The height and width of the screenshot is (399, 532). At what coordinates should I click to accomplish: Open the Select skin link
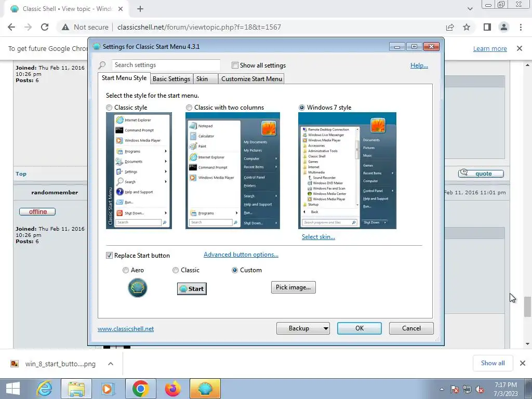(x=318, y=237)
